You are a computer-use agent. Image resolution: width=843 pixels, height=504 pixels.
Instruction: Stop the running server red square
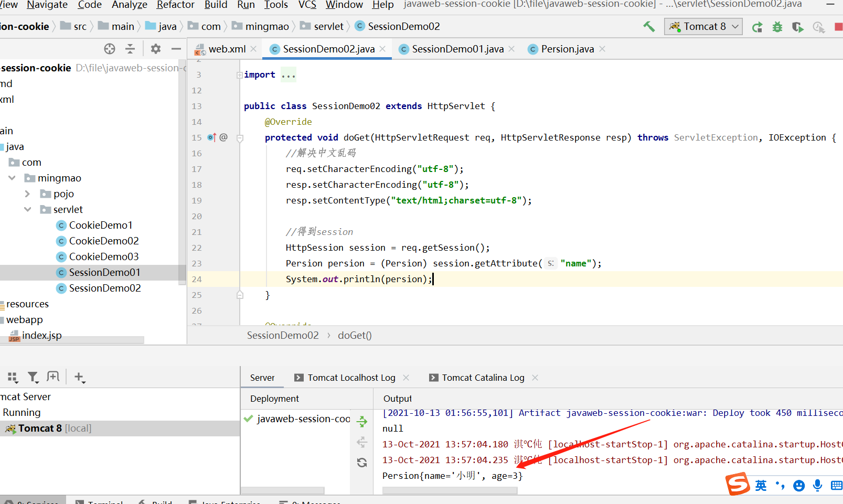(838, 27)
